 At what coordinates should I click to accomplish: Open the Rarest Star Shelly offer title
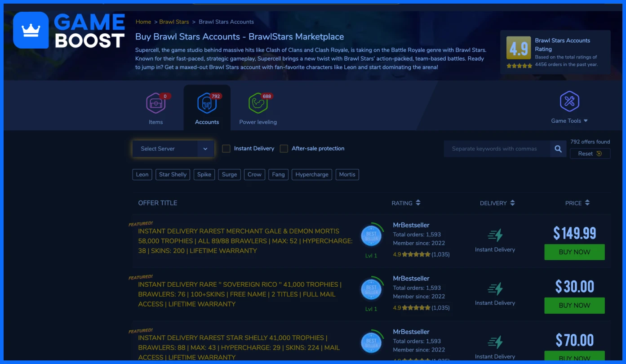pos(239,348)
